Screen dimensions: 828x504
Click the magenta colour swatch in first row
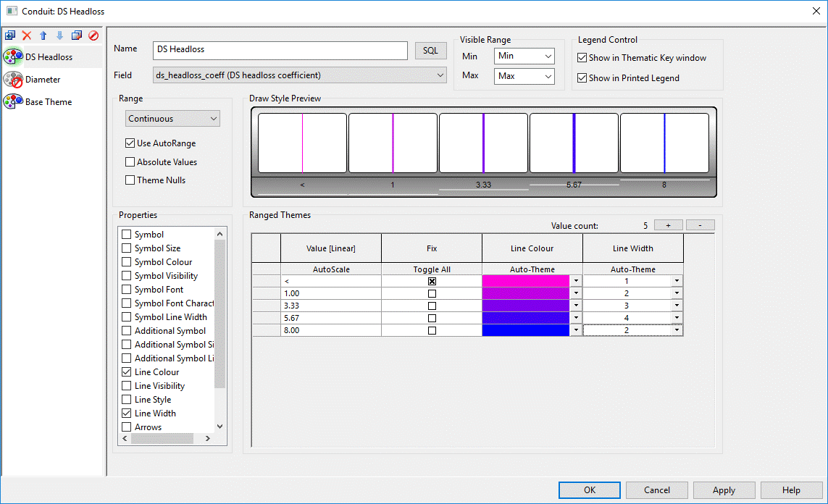[x=526, y=281]
